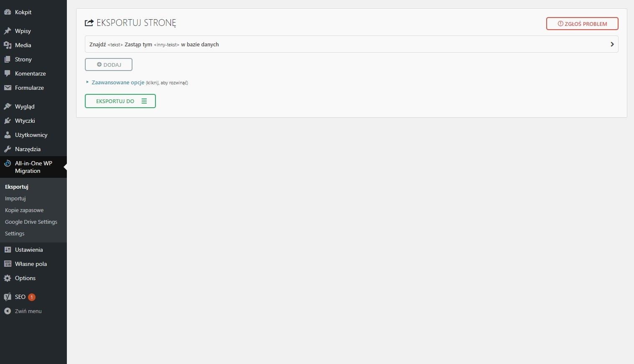
Task: Click the Narzędzia wrench icon
Action: click(8, 149)
